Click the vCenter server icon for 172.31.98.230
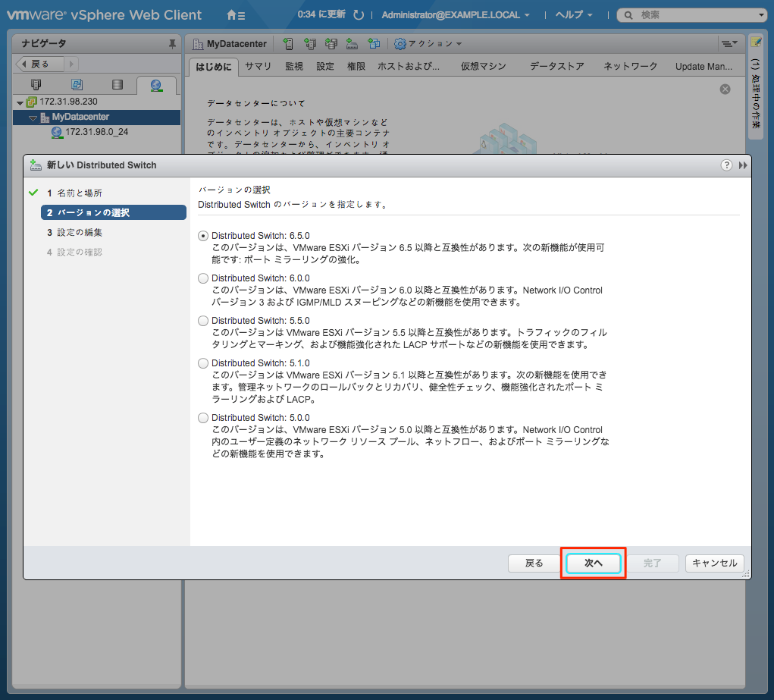774x700 pixels. point(32,102)
